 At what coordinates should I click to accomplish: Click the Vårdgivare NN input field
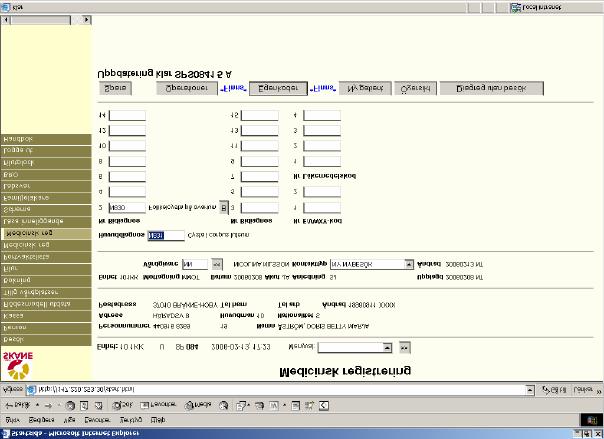click(195, 265)
